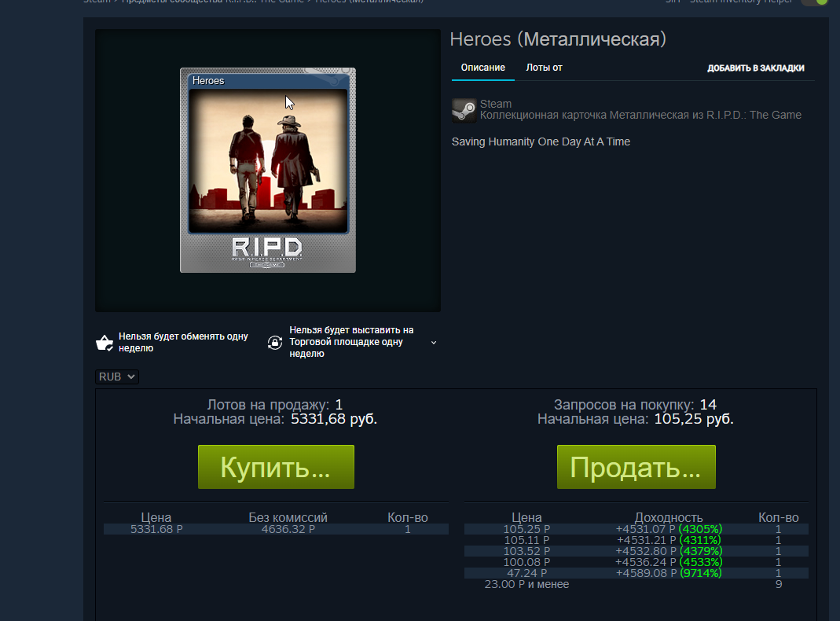This screenshot has height=621, width=840.
Task: Click the +4531.07 P (4305%) profit value
Action: coord(669,529)
